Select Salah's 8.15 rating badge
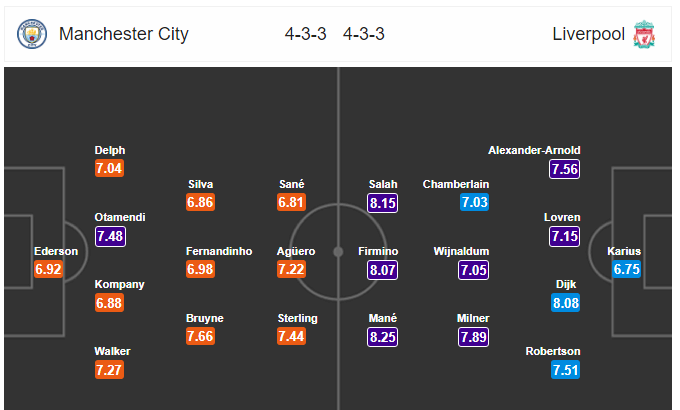Screen dimensions: 680x410 tap(382, 203)
